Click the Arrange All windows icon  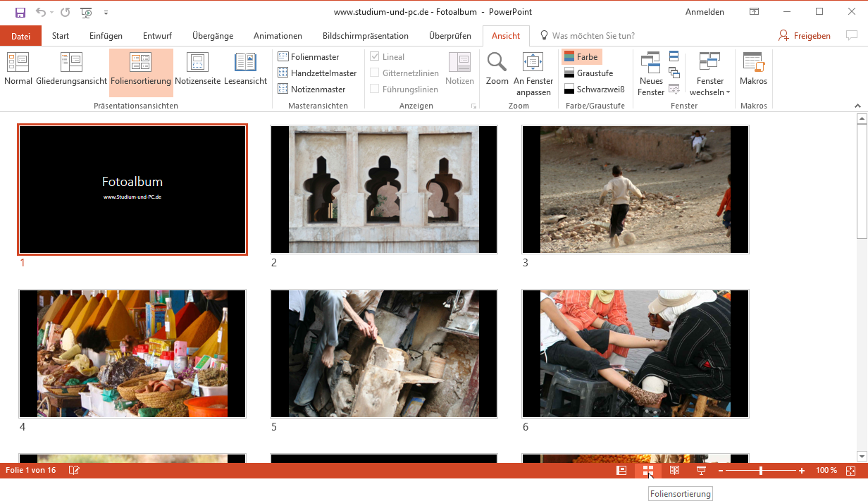coord(674,56)
